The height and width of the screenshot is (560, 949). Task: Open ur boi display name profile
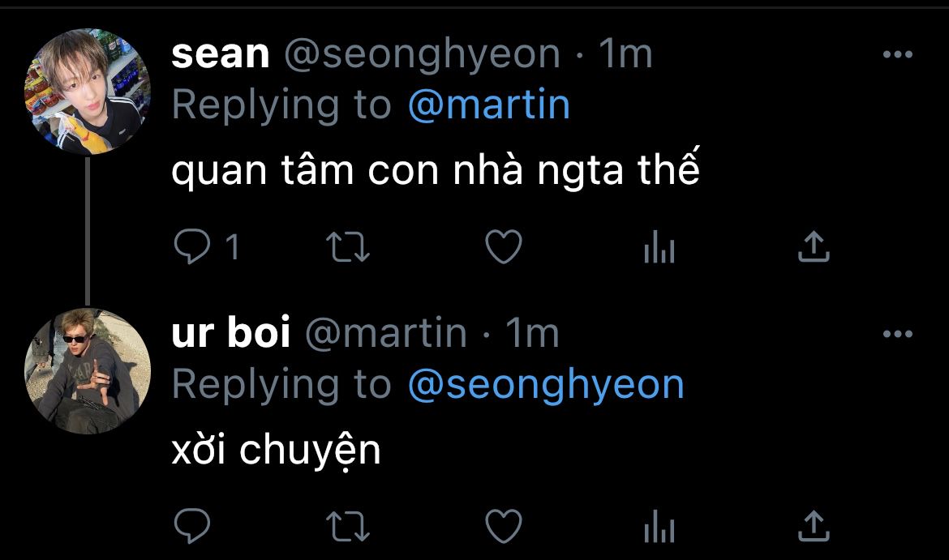click(x=230, y=333)
